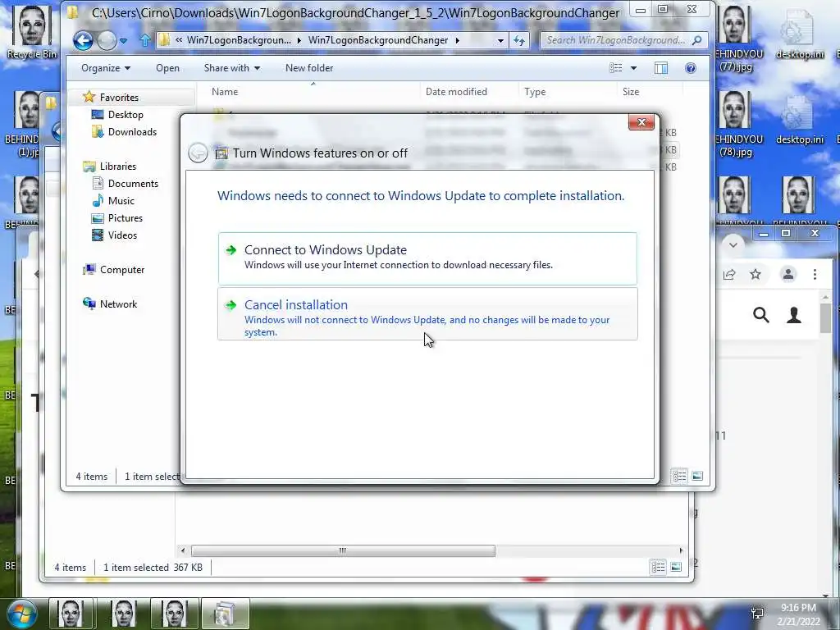Click Win7LogonBackgroundChanger breadcrumb segment
This screenshot has width=840, height=630.
coord(377,40)
